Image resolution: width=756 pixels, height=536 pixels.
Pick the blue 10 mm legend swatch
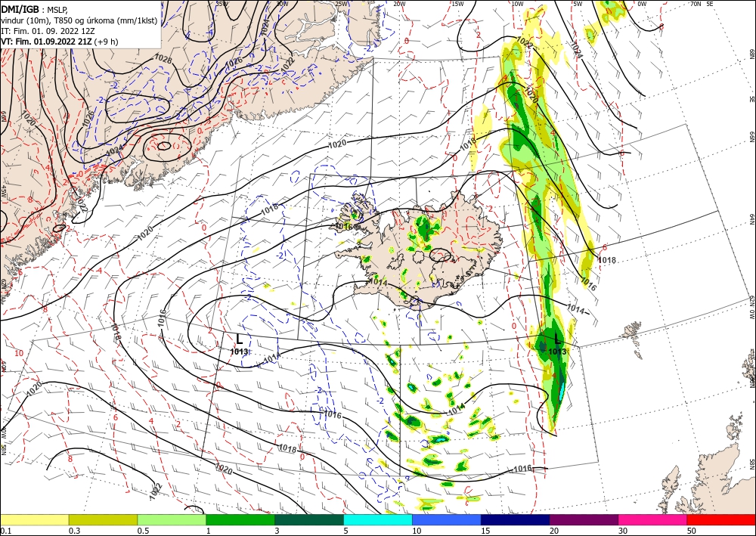click(x=447, y=519)
